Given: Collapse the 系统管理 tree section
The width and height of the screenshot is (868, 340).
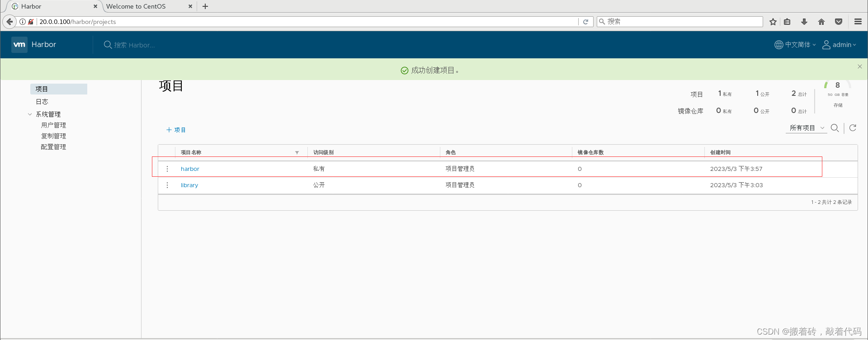Looking at the screenshot, I should (30, 114).
